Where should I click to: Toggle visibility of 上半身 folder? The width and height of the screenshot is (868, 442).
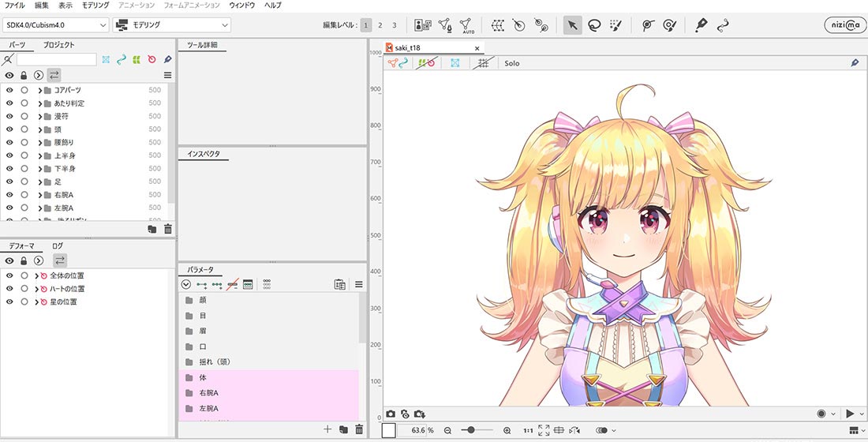9,155
